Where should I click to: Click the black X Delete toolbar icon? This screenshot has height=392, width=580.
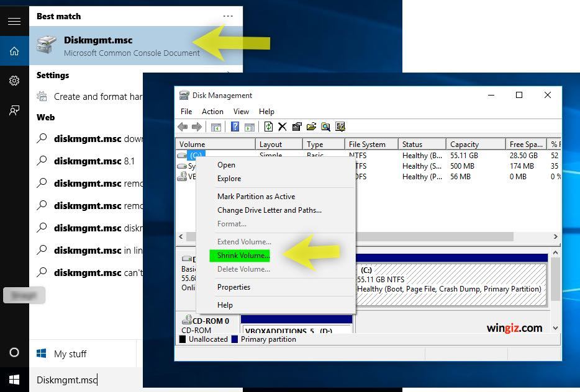coord(282,127)
